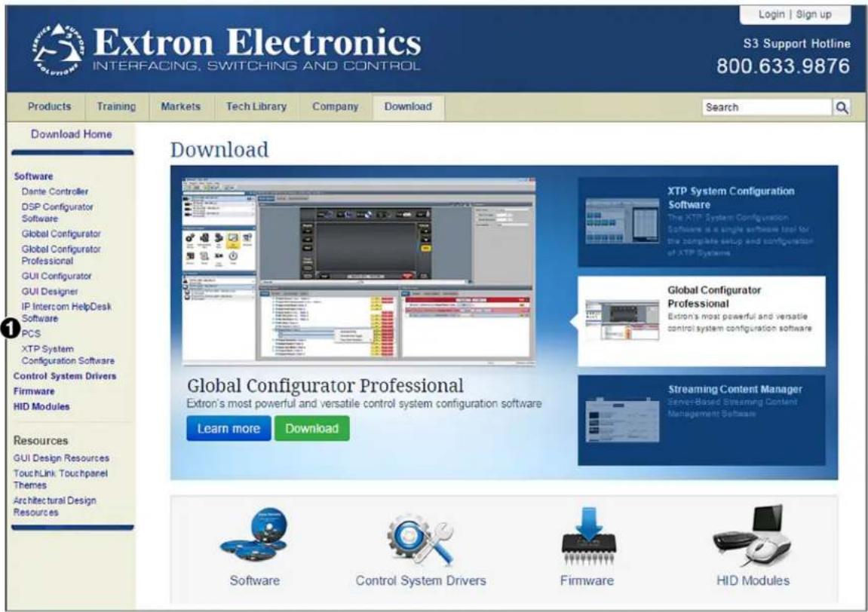
Task: Open GUI Configurator link
Action: [x=57, y=276]
